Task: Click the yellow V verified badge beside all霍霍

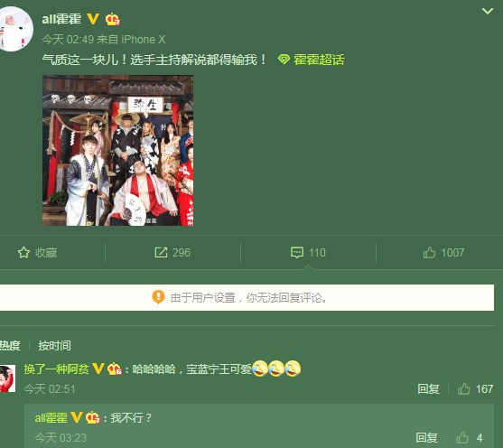Action: [x=93, y=19]
